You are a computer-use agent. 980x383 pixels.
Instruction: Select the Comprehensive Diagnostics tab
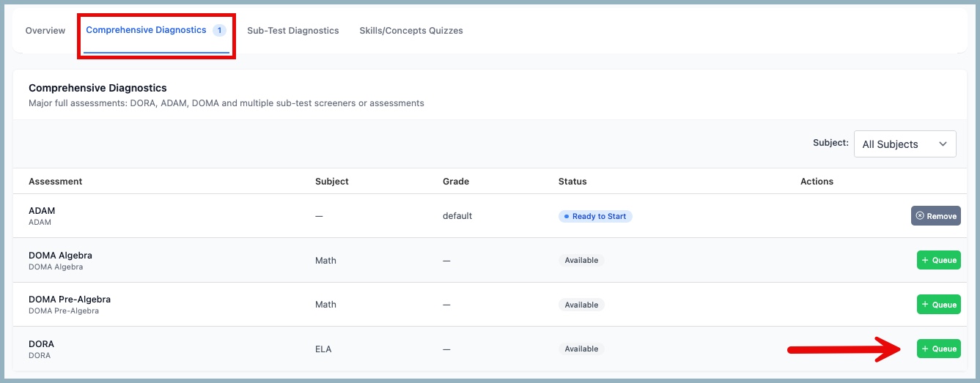pos(146,31)
